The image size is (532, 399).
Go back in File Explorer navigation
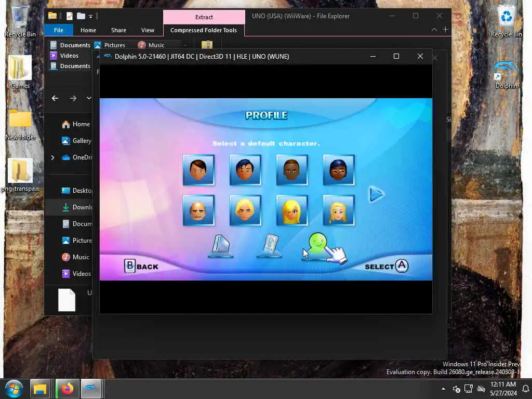pyautogui.click(x=55, y=98)
